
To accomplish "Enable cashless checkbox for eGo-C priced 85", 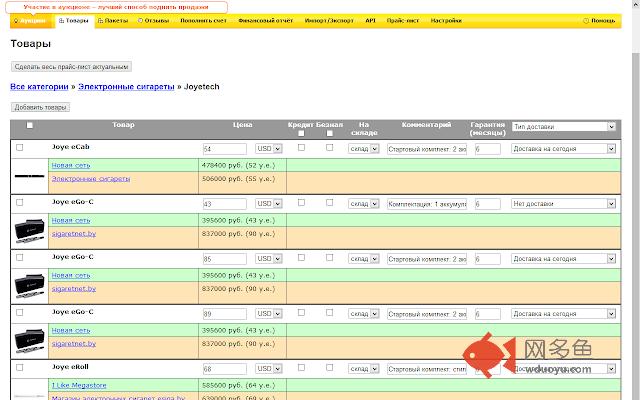I will 330,258.
